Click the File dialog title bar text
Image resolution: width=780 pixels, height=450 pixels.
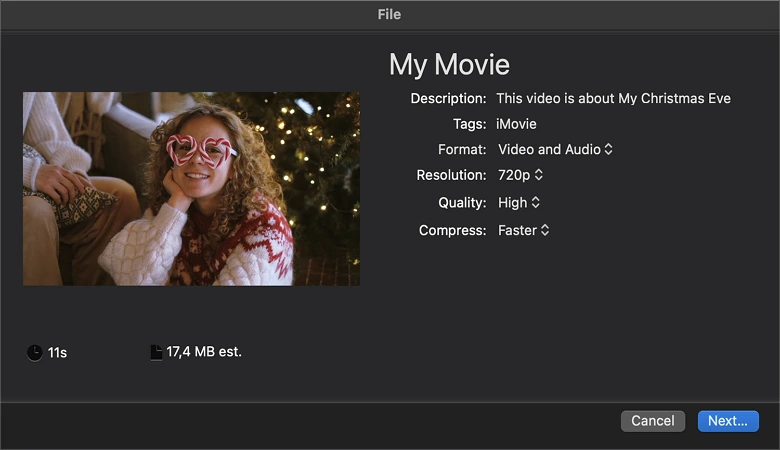tap(389, 14)
